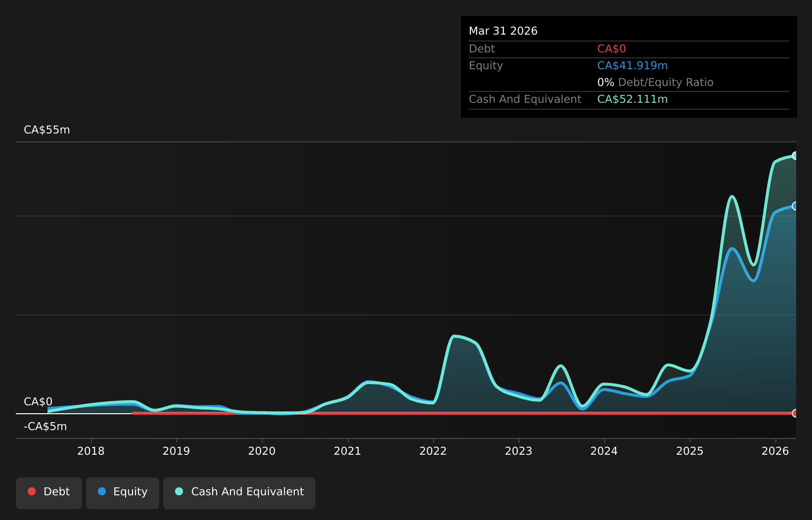Click the Debt row label in tooltip

(482, 49)
